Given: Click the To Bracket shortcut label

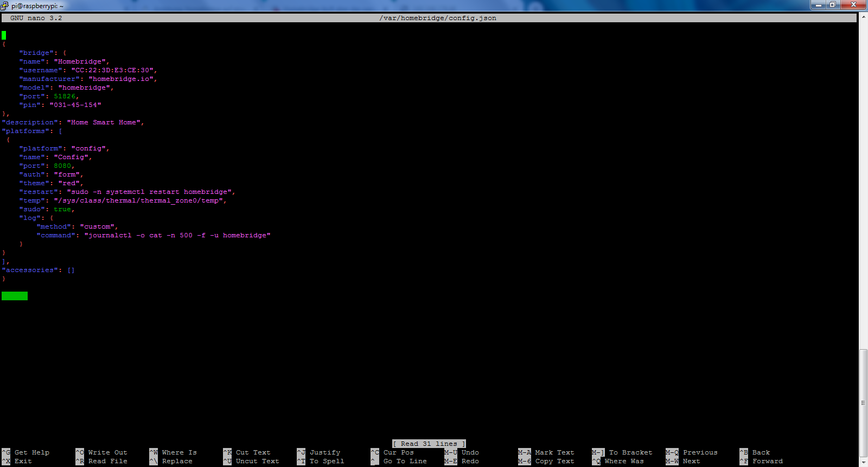Looking at the screenshot, I should (631, 452).
